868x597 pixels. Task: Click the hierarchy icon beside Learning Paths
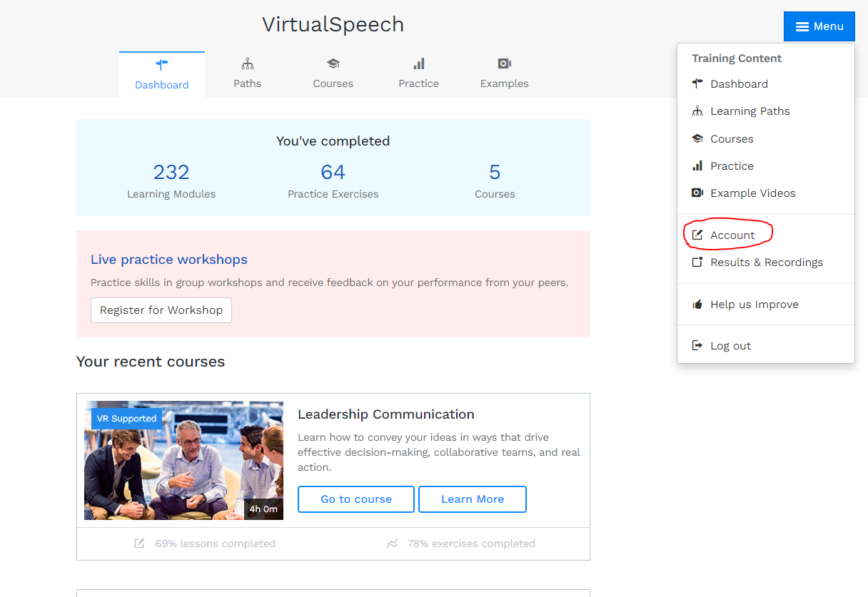pyautogui.click(x=697, y=111)
